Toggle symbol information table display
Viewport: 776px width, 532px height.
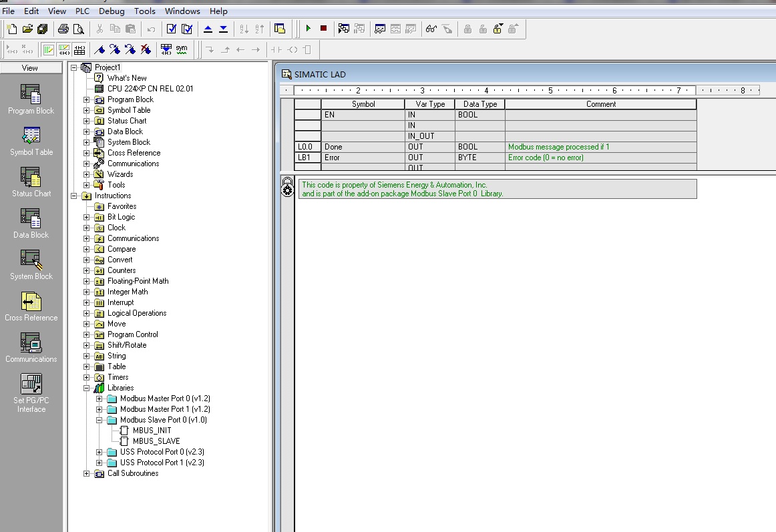pos(79,49)
